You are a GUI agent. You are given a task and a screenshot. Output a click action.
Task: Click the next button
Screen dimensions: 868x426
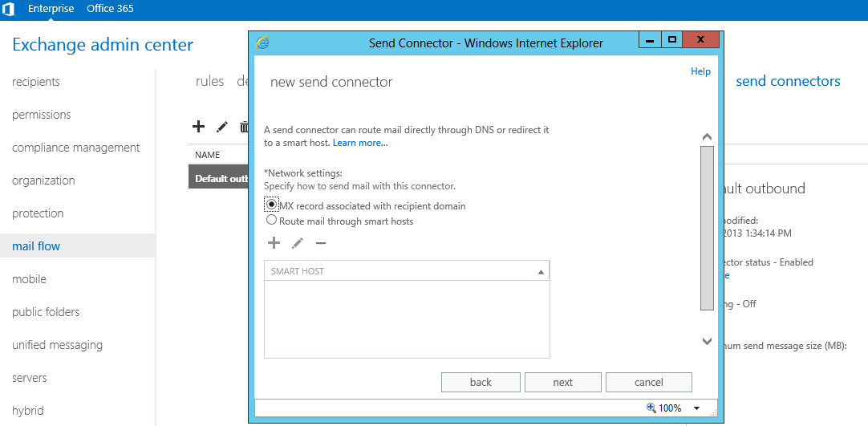(x=563, y=383)
